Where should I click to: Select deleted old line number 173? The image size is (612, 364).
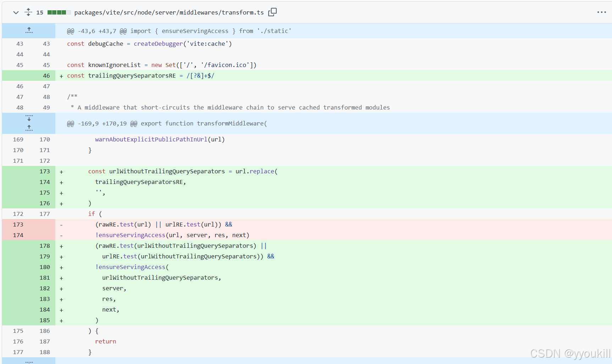(x=18, y=224)
